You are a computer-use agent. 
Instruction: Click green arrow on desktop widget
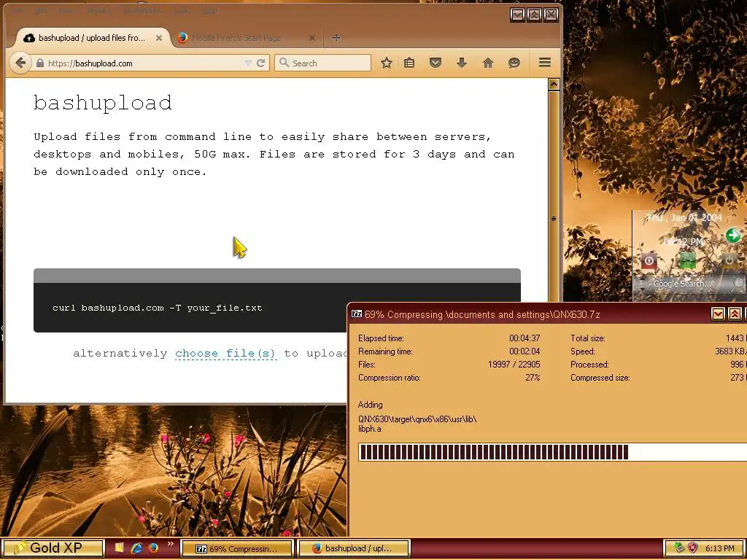[732, 236]
